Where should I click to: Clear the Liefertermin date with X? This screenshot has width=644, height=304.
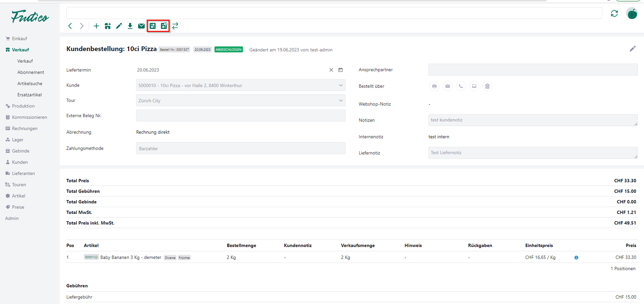[331, 70]
